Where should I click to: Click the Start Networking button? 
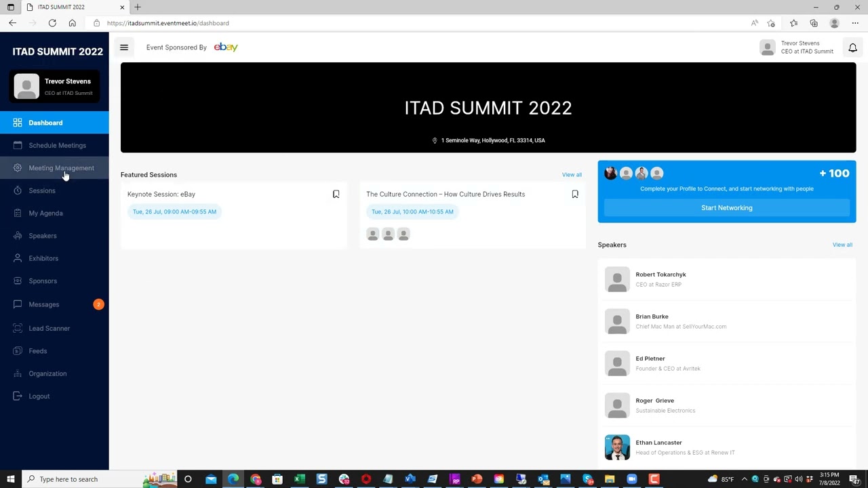tap(727, 208)
